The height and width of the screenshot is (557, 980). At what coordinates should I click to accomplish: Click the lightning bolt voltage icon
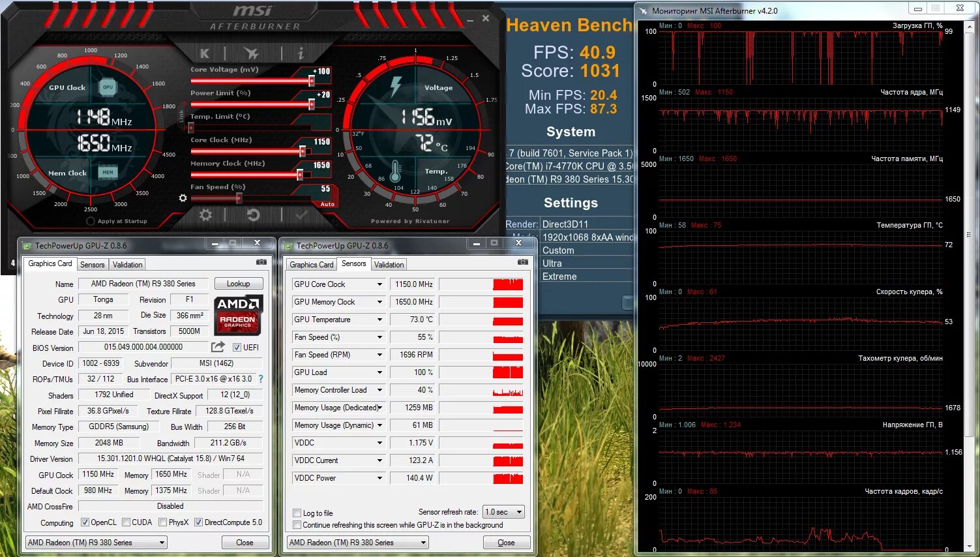click(396, 86)
